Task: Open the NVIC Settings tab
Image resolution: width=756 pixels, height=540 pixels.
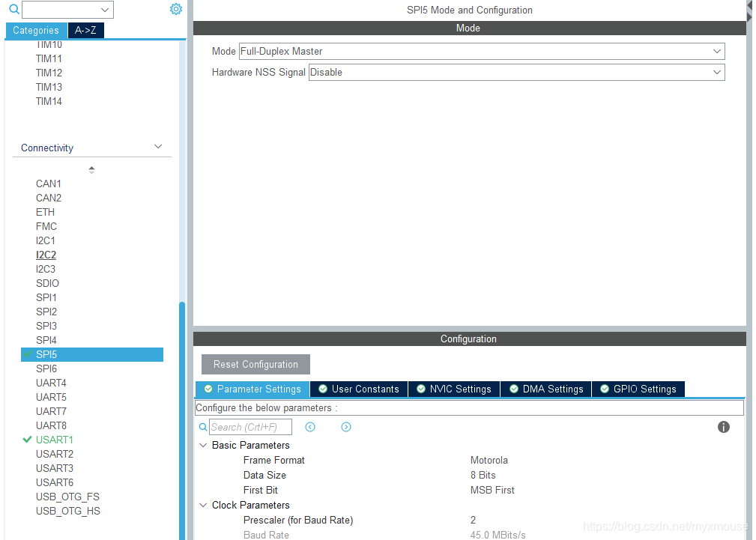Action: 454,389
